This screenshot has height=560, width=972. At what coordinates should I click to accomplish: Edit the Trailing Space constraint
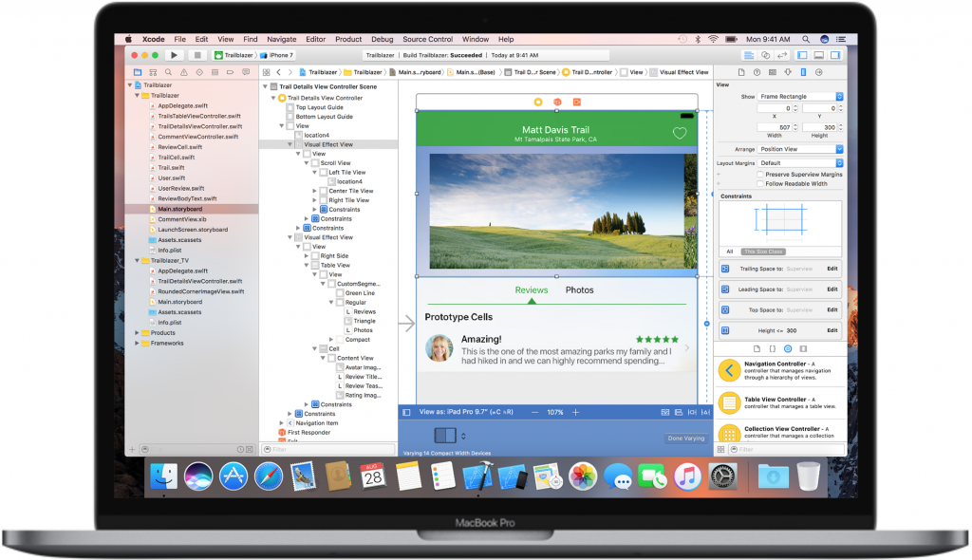pos(832,270)
